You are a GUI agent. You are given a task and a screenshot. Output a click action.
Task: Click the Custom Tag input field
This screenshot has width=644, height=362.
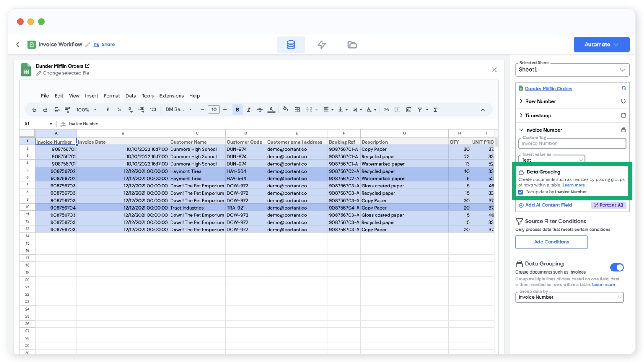click(x=572, y=144)
